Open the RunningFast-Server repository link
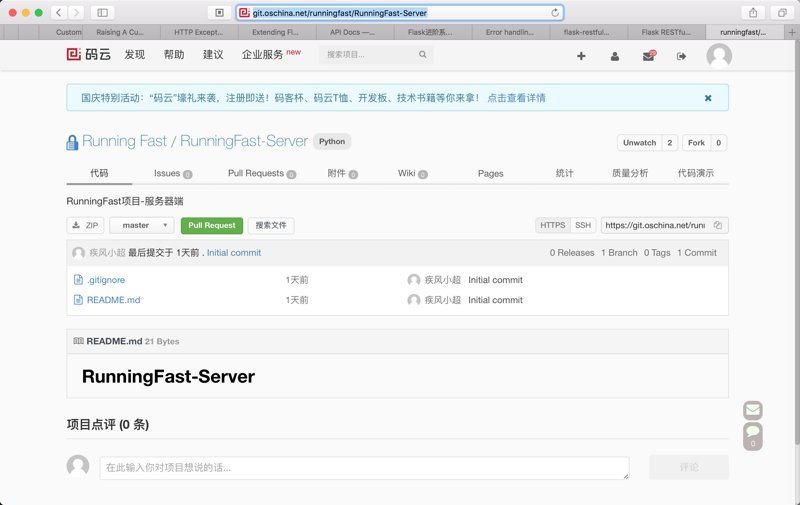Viewport: 800px width, 505px height. pyautogui.click(x=244, y=141)
